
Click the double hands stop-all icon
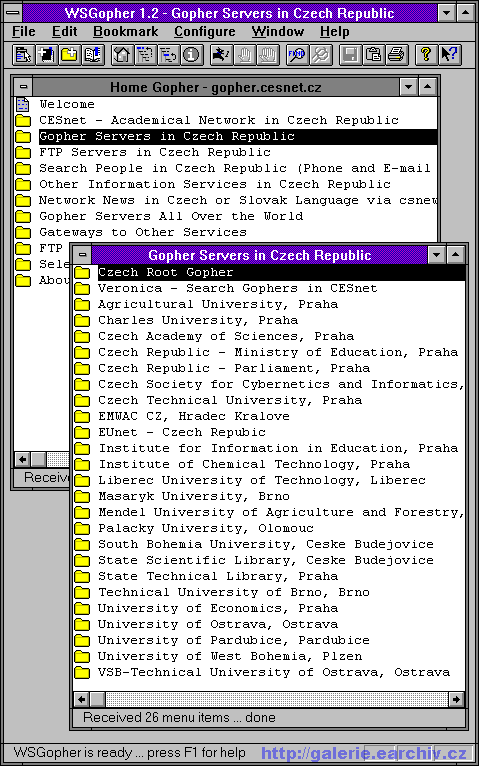(x=268, y=55)
